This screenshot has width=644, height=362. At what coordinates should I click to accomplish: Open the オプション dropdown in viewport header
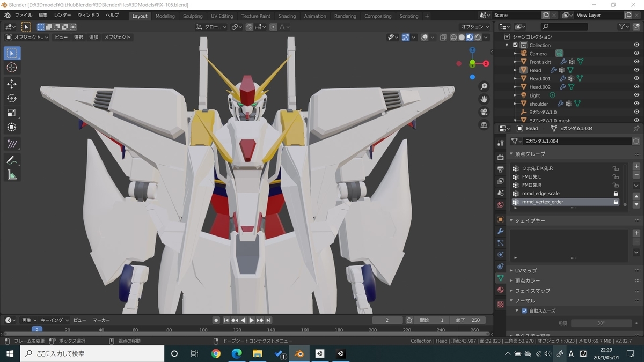475,27
